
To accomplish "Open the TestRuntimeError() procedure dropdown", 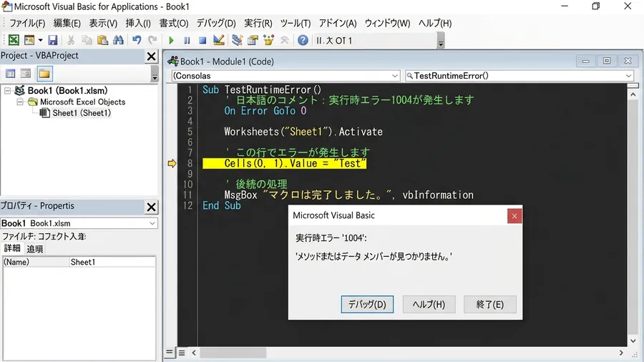I will (628, 76).
